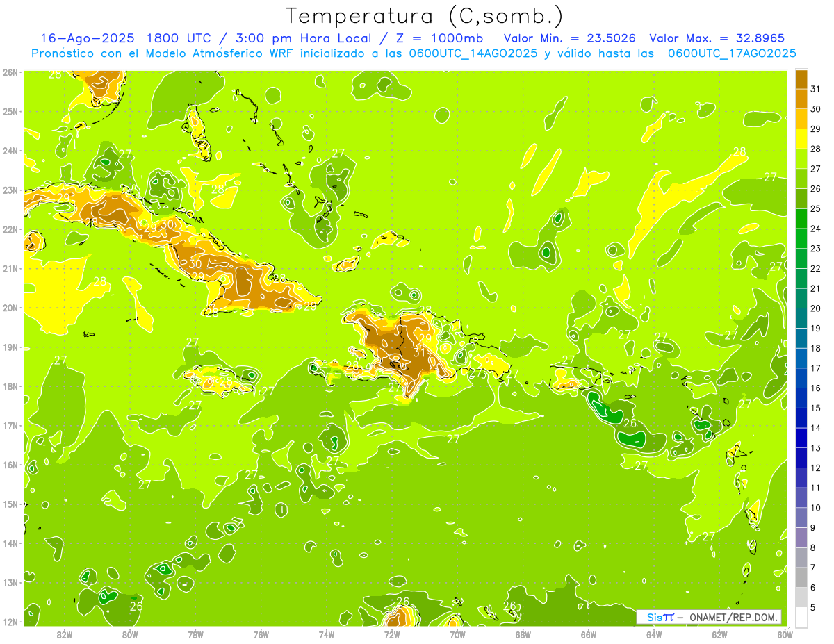This screenshot has width=834, height=644.
Task: Click the legend value 30
Action: (816, 109)
